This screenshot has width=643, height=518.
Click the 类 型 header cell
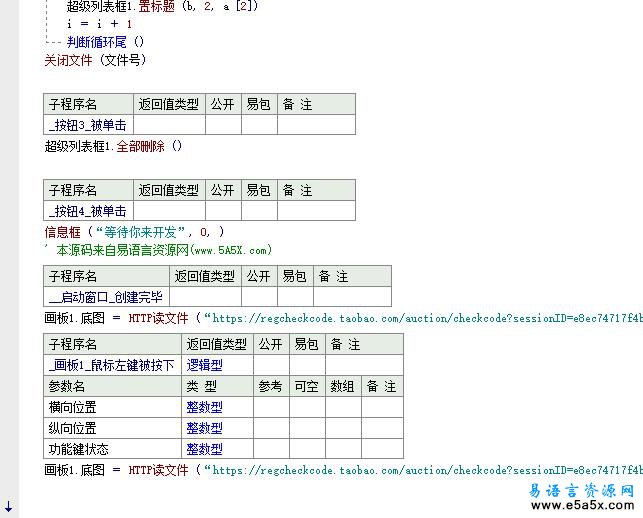pyautogui.click(x=217, y=386)
